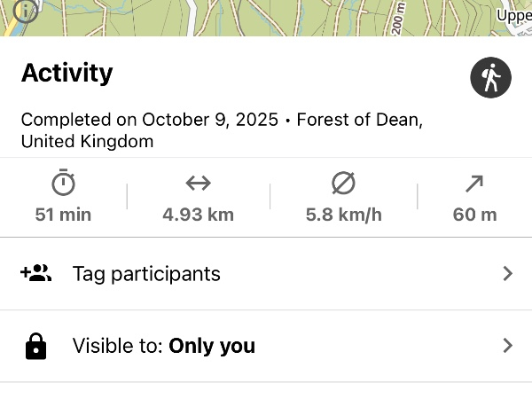Viewport: 532px width, 399px height.
Task: Tap the Forest of Dean location text
Action: click(x=355, y=120)
